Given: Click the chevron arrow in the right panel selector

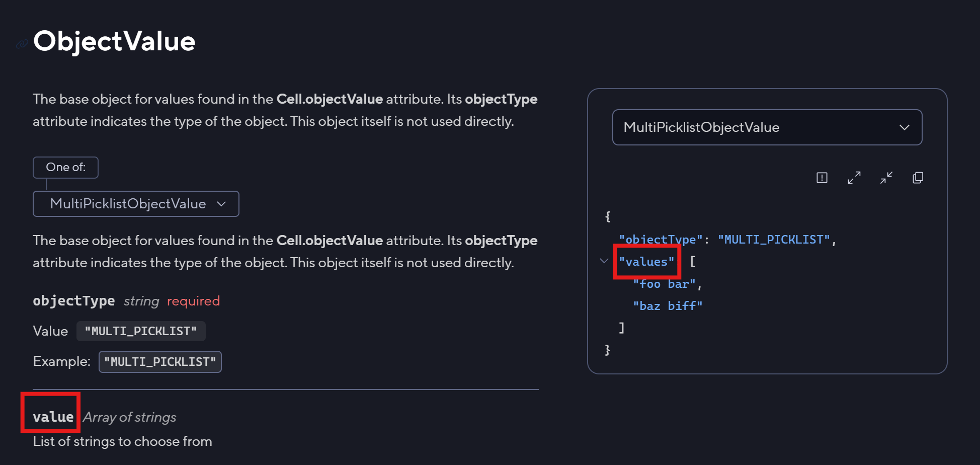Looking at the screenshot, I should click(905, 127).
